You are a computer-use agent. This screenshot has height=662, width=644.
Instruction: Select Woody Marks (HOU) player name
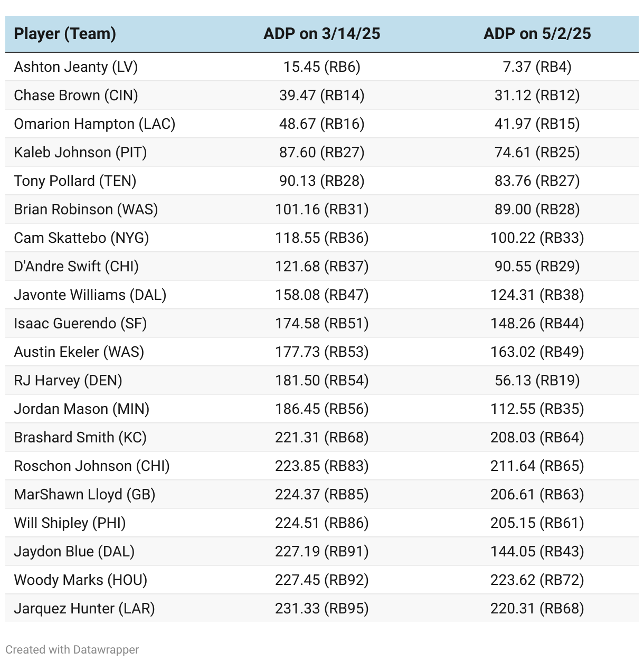tap(80, 580)
